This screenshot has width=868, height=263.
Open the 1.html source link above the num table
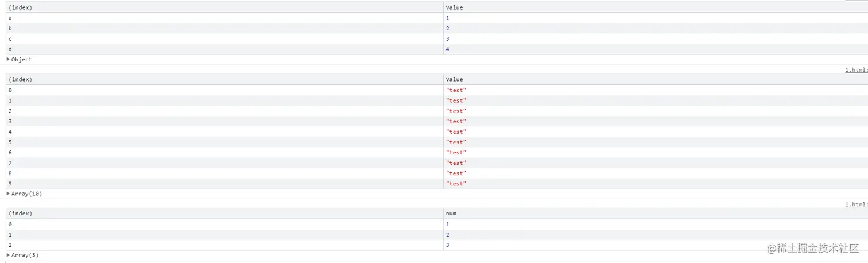click(x=857, y=204)
